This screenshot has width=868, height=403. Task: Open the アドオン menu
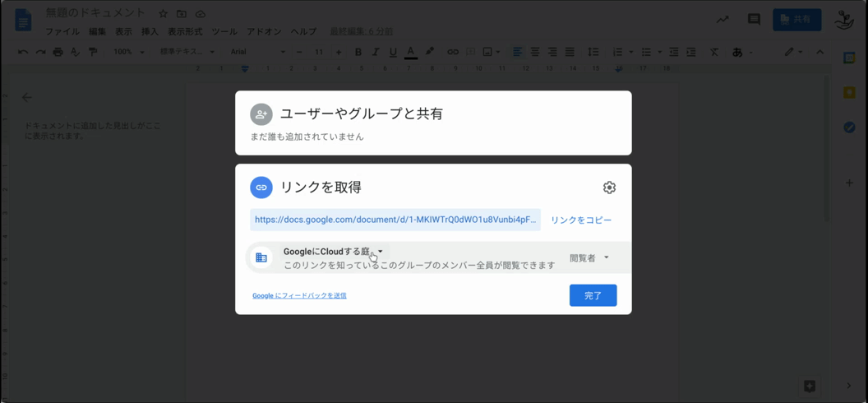point(264,31)
